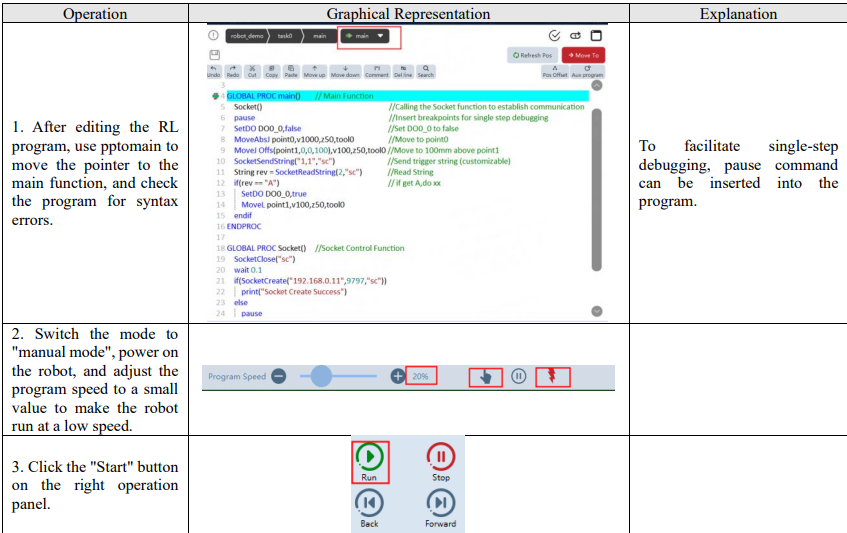Click the red Move To button
Image resolution: width=847 pixels, height=533 pixels.
(x=583, y=55)
